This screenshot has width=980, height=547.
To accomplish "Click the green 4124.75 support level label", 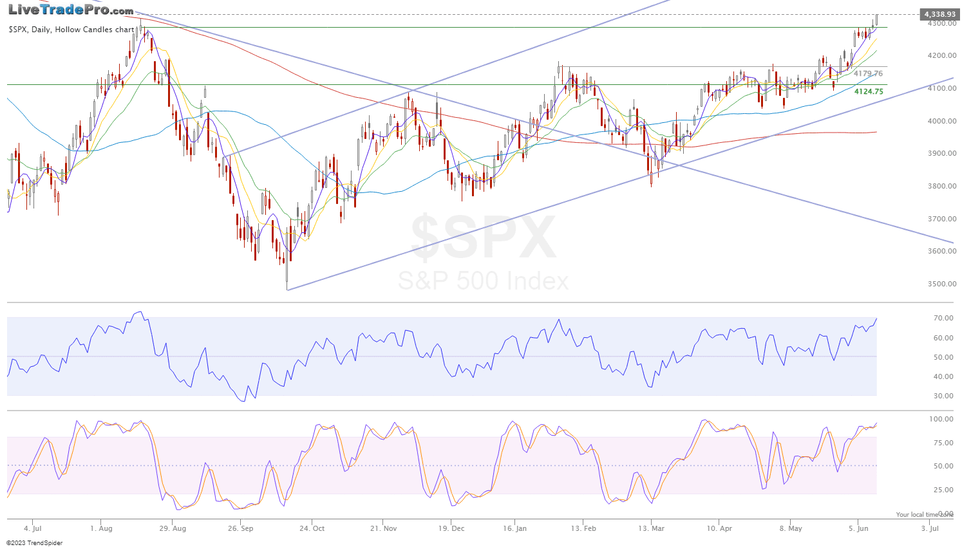I will (x=869, y=92).
